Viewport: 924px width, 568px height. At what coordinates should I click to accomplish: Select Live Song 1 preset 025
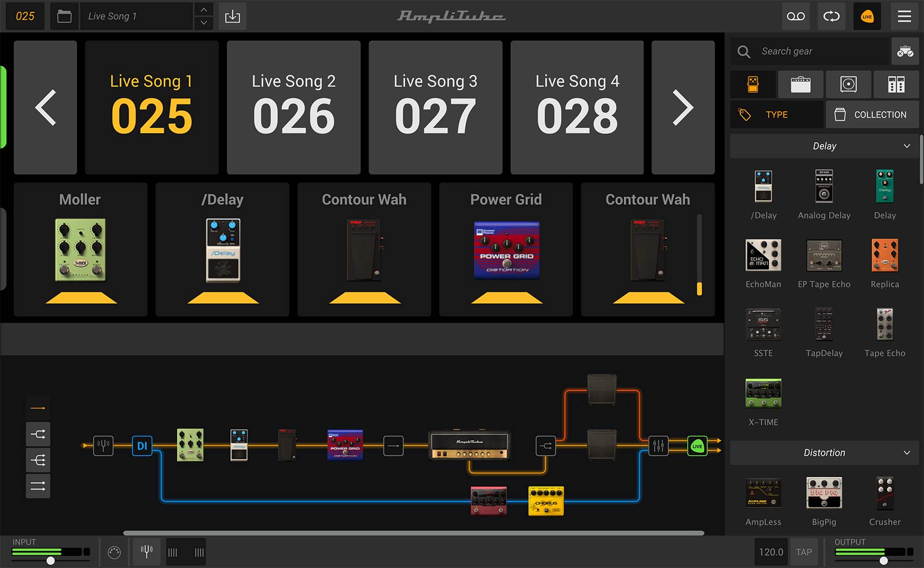(x=152, y=107)
